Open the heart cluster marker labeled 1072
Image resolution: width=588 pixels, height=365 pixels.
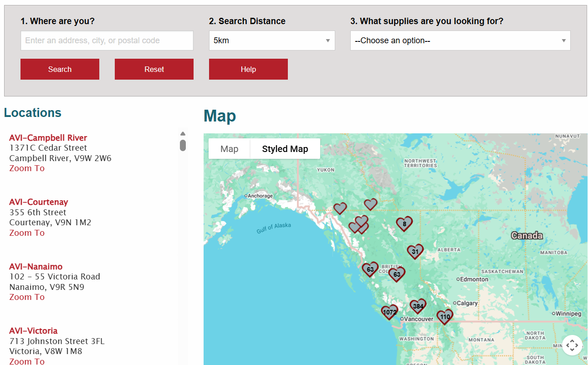(x=389, y=312)
